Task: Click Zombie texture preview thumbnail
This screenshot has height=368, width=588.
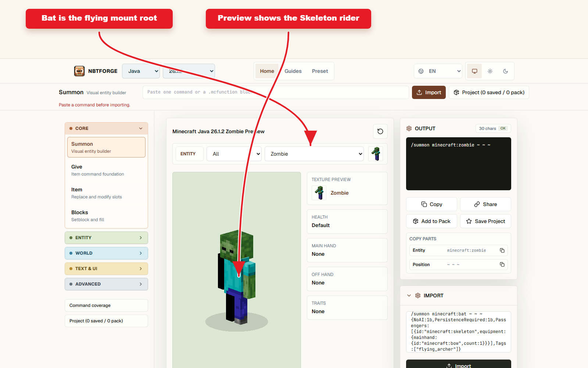Action: tap(319, 193)
